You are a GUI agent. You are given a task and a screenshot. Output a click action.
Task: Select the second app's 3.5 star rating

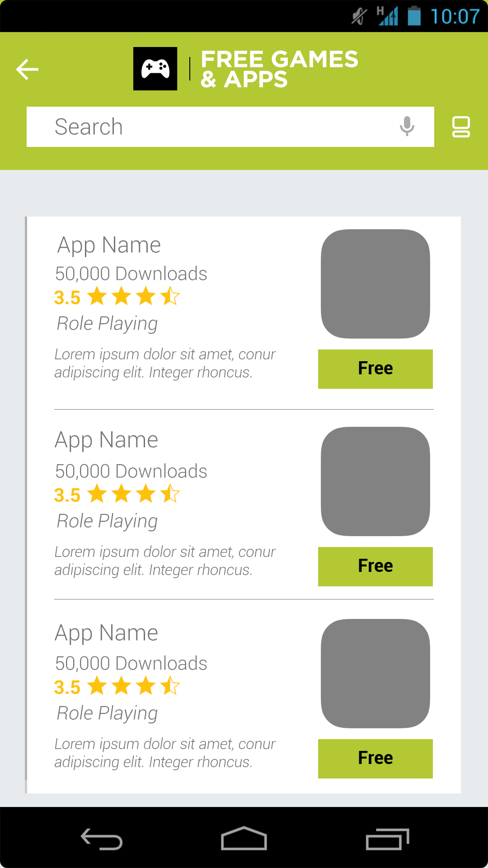117,494
